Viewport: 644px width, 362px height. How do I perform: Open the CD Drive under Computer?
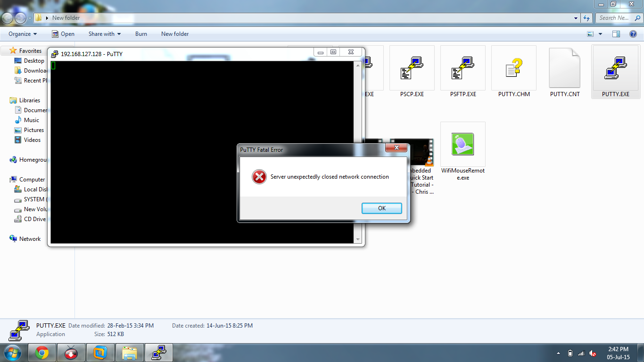[31, 219]
